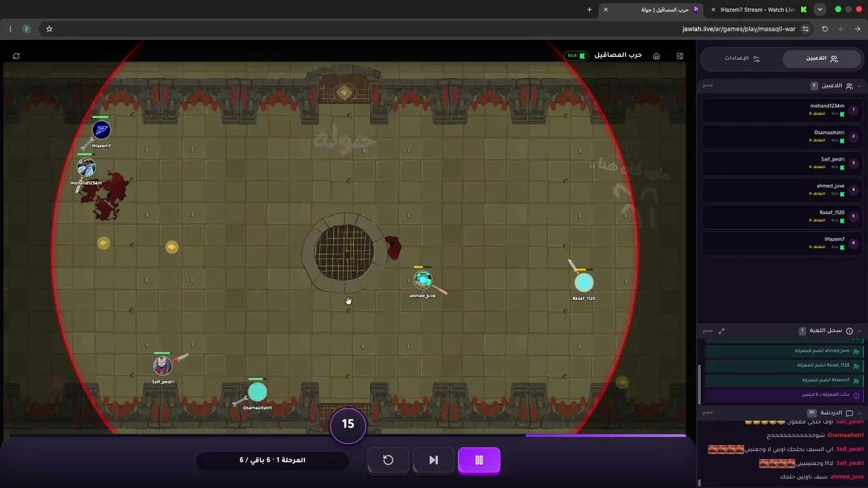Clear the game log with مسح
This screenshot has width=868, height=488.
(707, 331)
